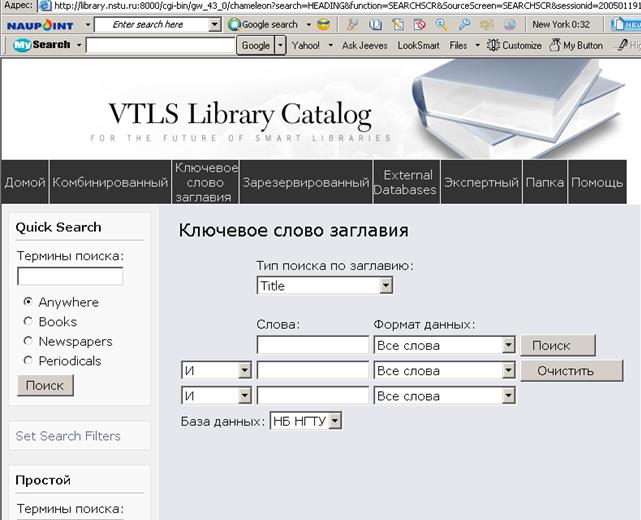Click the Naupoint logo button
The height and width of the screenshot is (520, 641).
point(40,24)
